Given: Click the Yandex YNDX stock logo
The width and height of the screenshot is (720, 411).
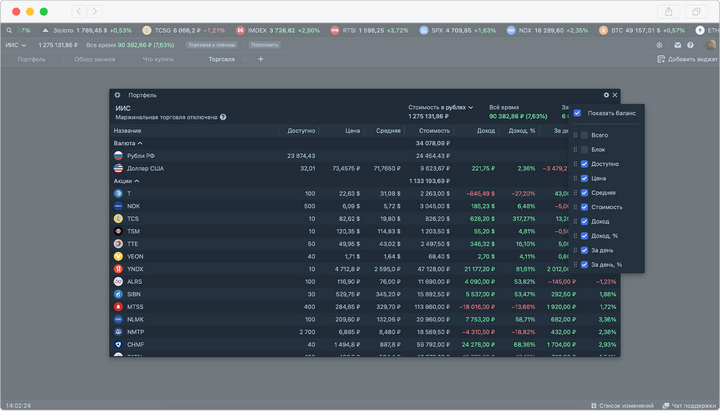Looking at the screenshot, I should 118,269.
